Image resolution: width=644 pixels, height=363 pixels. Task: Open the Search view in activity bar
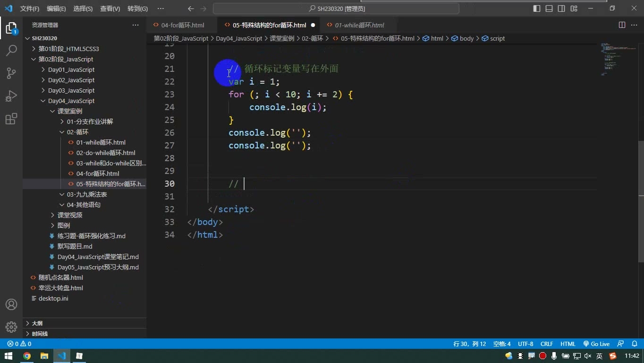[x=11, y=50]
